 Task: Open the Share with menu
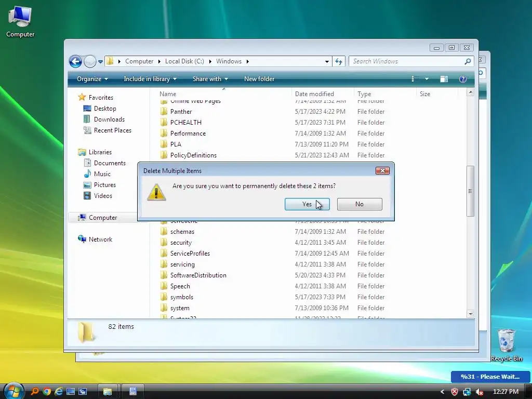point(210,79)
